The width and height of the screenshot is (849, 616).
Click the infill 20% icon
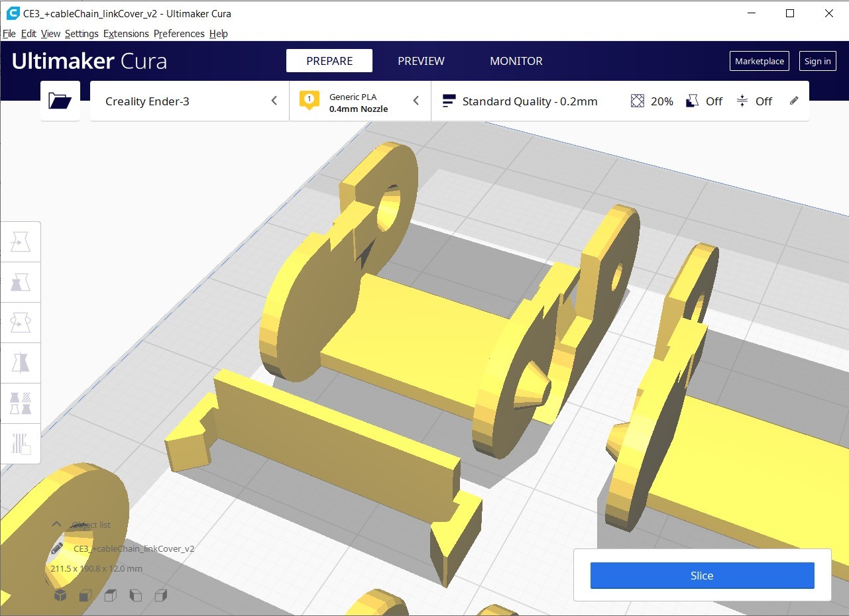pyautogui.click(x=638, y=101)
